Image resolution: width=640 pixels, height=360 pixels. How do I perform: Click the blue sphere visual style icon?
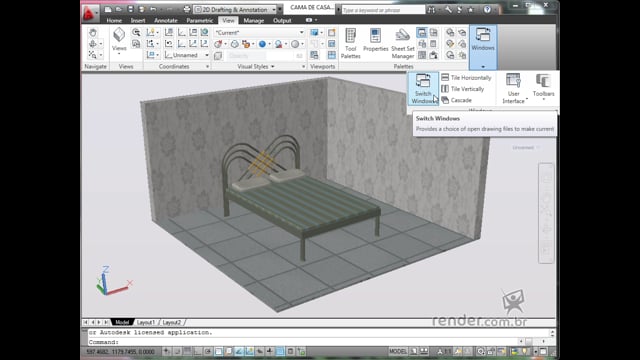coord(262,44)
